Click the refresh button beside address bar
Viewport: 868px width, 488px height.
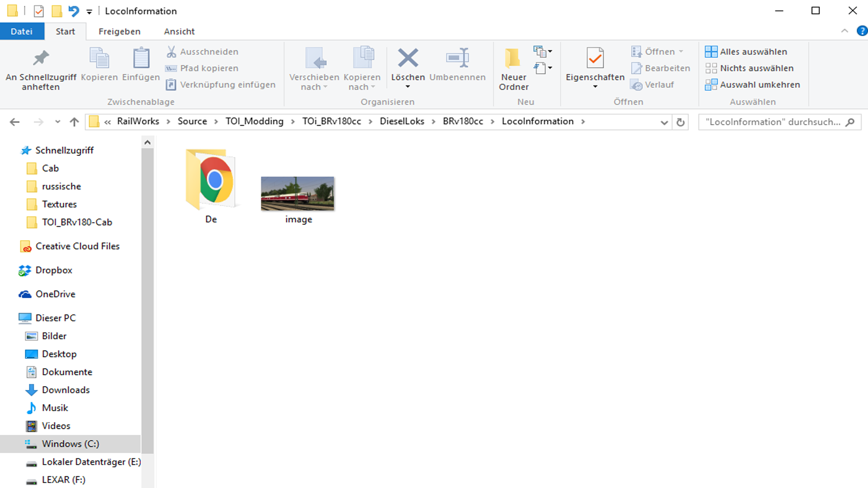pyautogui.click(x=680, y=122)
